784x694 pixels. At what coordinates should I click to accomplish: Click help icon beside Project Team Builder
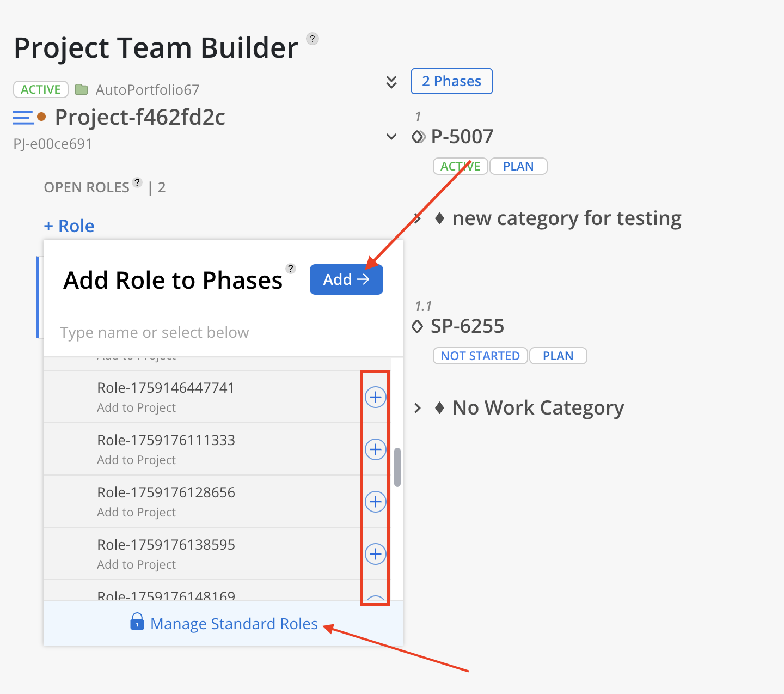tap(313, 39)
